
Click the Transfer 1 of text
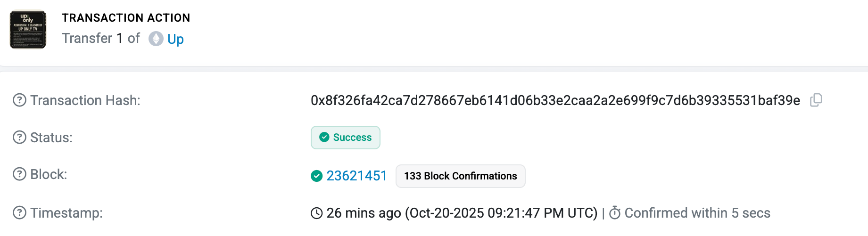[101, 38]
